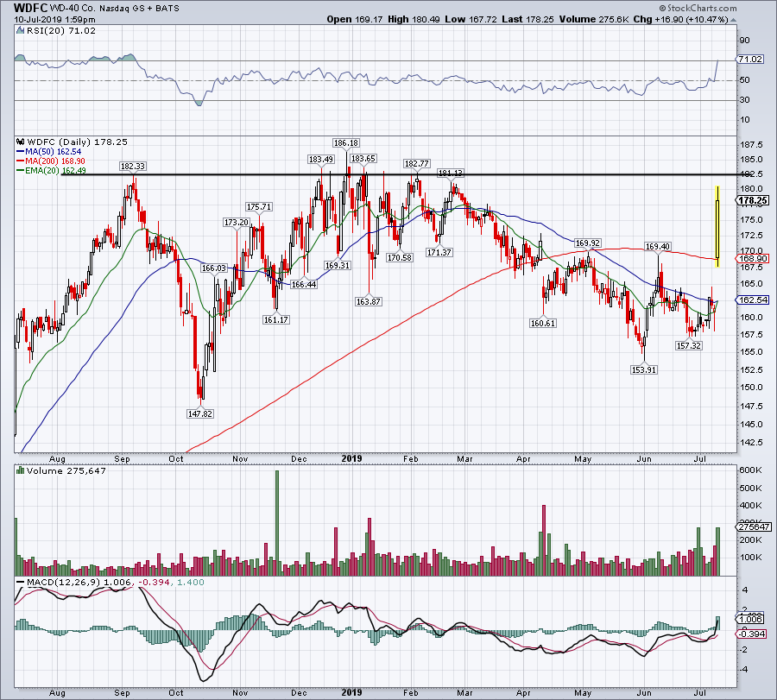This screenshot has width=777, height=700.
Task: Select the Last 178.25 header value
Action: 527,19
